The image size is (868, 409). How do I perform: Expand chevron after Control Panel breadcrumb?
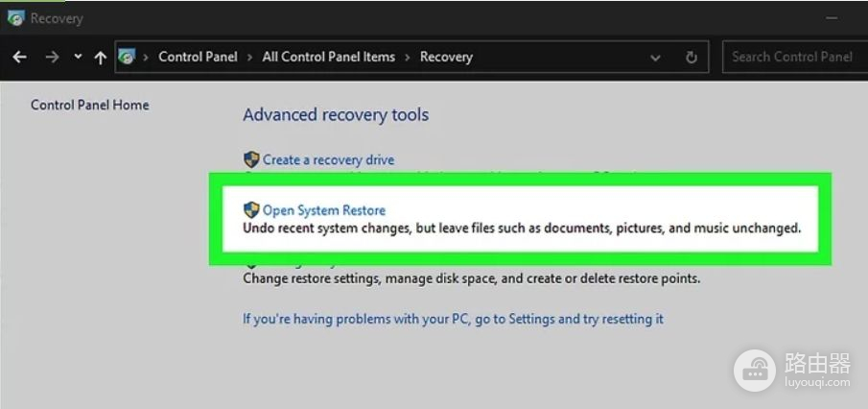(250, 58)
